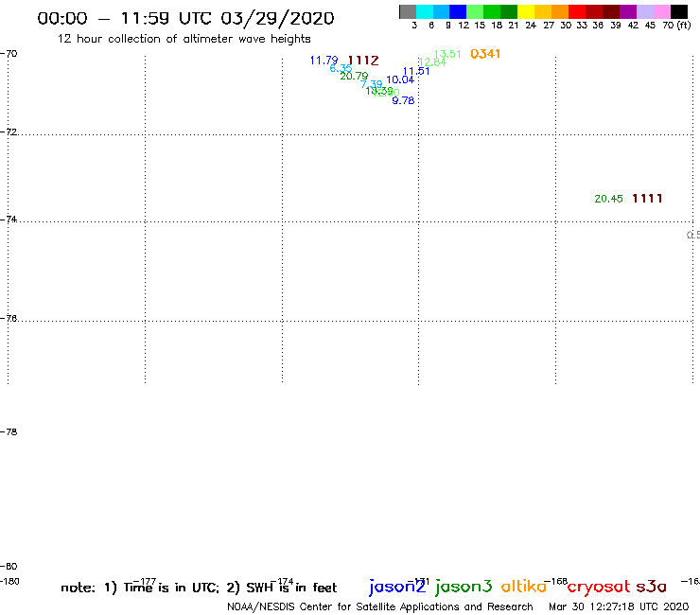Viewport: 700px width, 615px height.
Task: Select the blue value 11.51
Action: pos(416,72)
